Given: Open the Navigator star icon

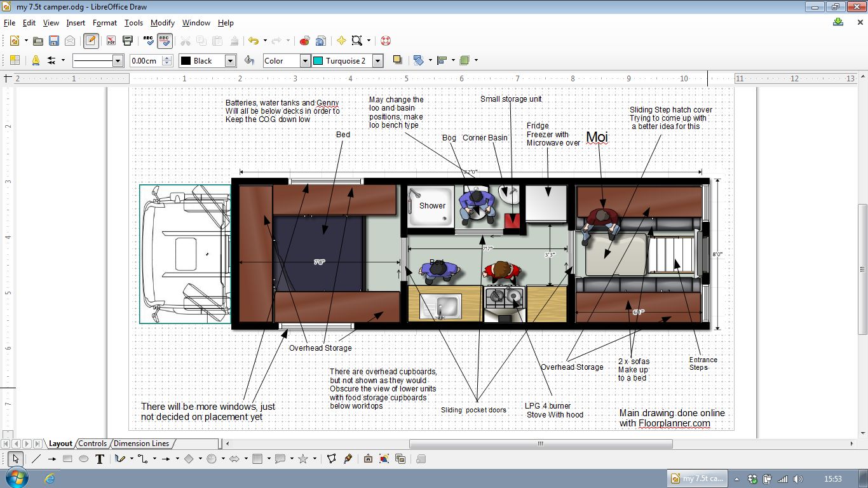Looking at the screenshot, I should pyautogui.click(x=341, y=41).
